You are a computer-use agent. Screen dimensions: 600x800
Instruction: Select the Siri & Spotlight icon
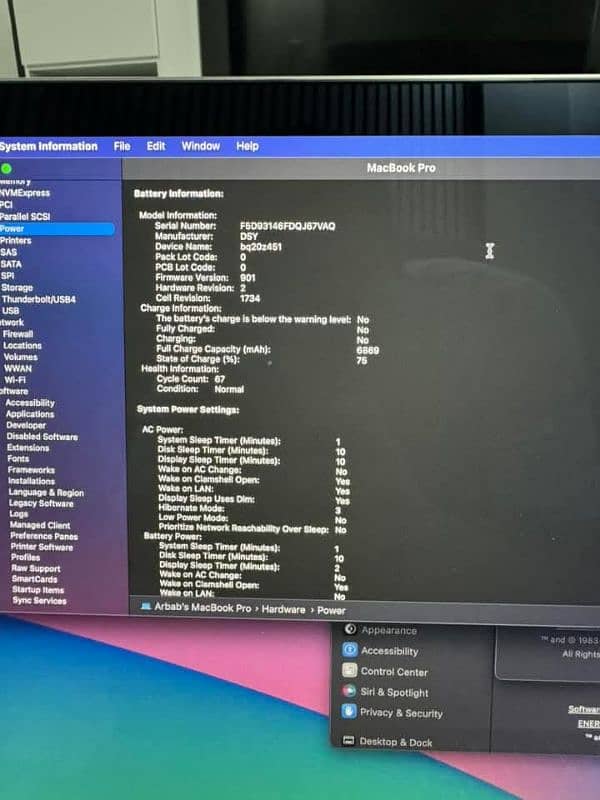[349, 692]
